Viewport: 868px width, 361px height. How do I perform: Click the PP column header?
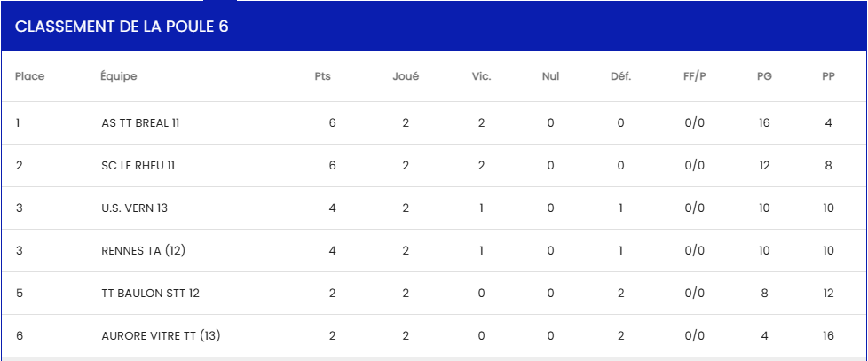[x=828, y=77]
